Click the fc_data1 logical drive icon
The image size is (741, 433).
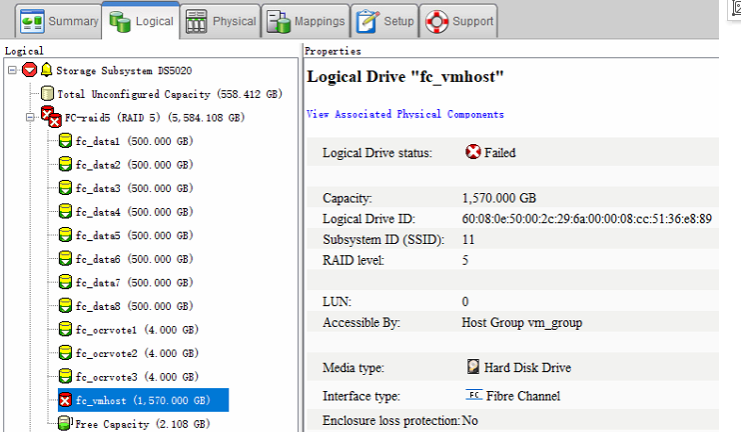(65, 142)
